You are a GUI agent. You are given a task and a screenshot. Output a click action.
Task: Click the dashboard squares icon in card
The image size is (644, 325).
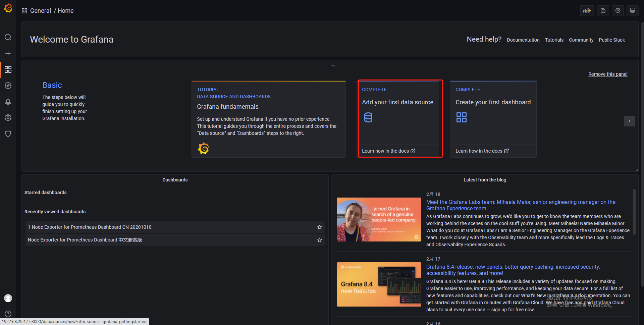[x=462, y=117]
